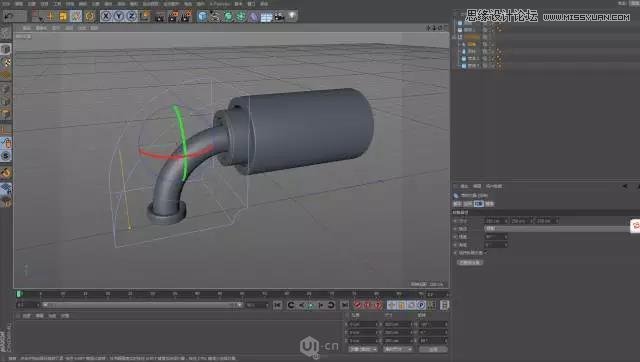
Task: Toggle the red autokeying button
Action: 368,305
